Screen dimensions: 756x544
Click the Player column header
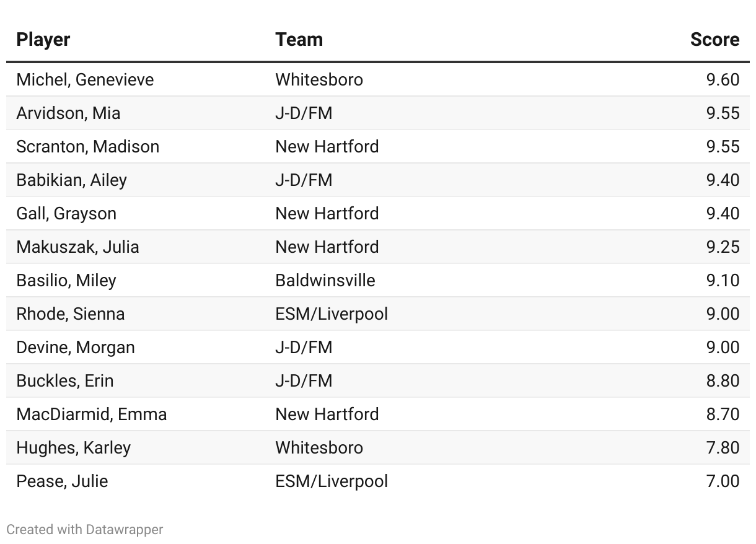tap(43, 40)
